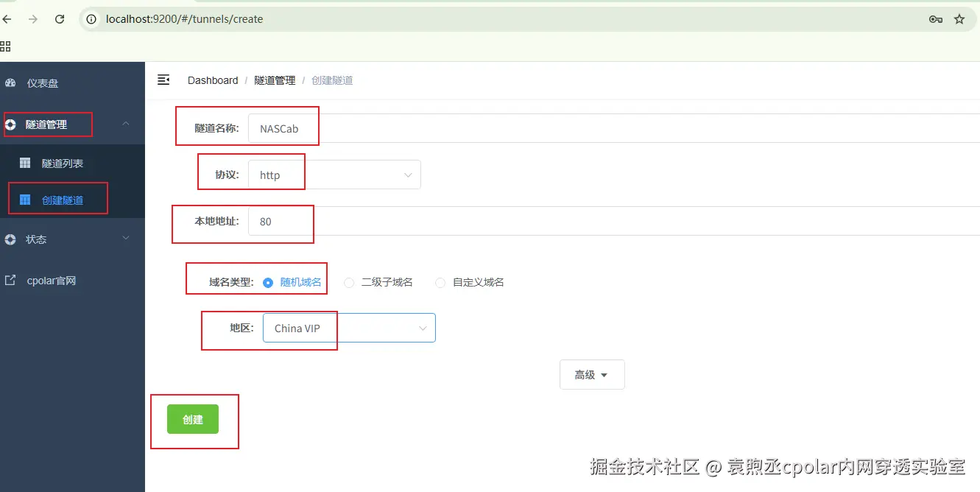
Task: Click the 创建隧道 grid icon
Action: pyautogui.click(x=25, y=200)
